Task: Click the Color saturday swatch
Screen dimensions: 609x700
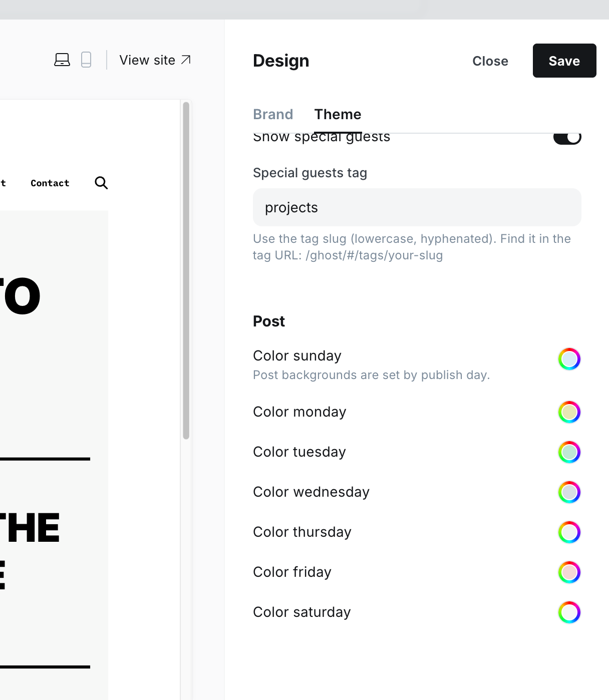Action: [569, 612]
